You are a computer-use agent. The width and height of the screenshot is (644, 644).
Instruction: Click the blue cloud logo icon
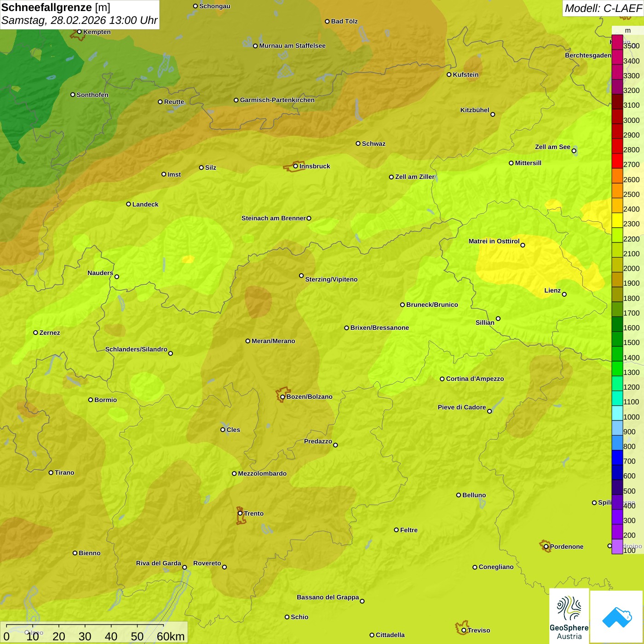617,617
